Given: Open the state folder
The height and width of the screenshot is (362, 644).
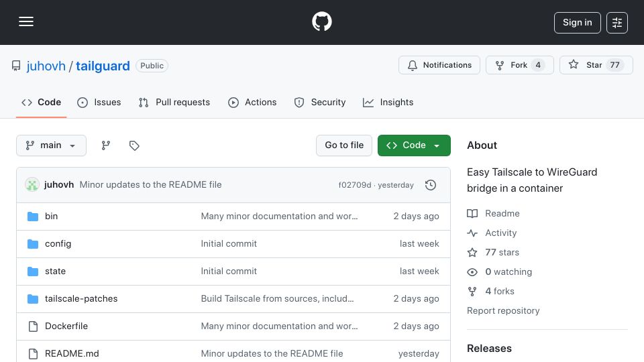Looking at the screenshot, I should pyautogui.click(x=55, y=271).
